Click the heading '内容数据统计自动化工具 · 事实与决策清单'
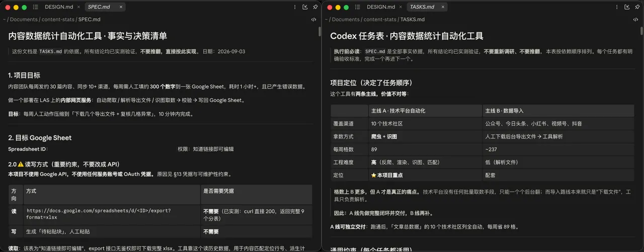The width and height of the screenshot is (644, 252). (88, 36)
